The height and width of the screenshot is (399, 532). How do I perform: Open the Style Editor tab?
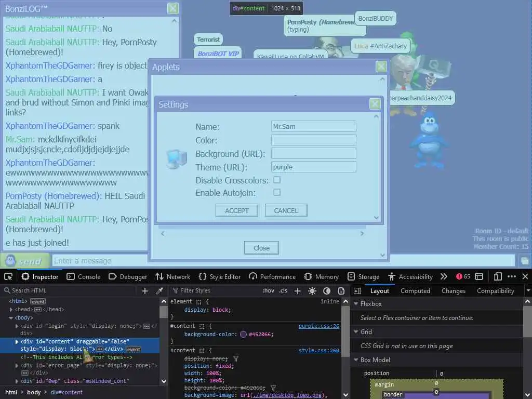[x=220, y=276]
